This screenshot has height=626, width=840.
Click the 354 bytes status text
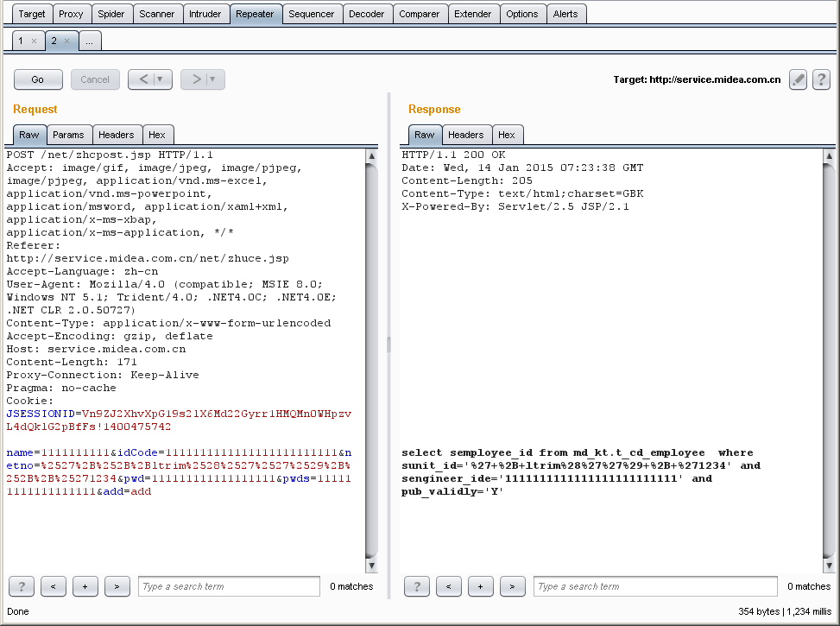pos(759,611)
